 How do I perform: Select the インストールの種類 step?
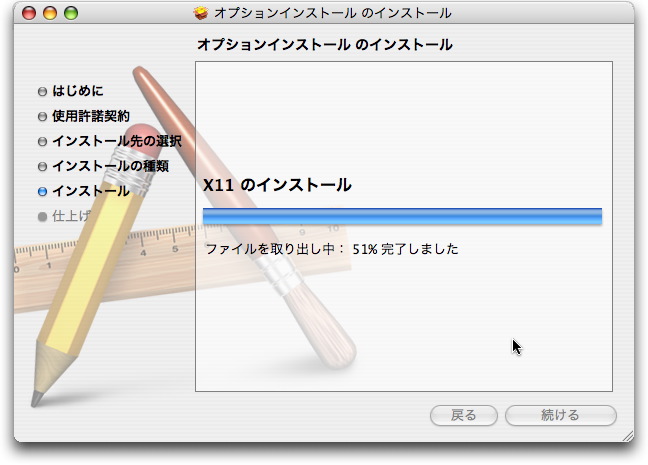click(x=110, y=166)
